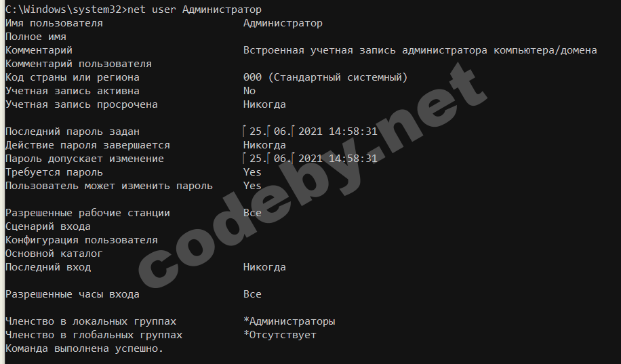Click 'Yes' next to 'Пользователь может изменить пароль'

[x=252, y=186]
